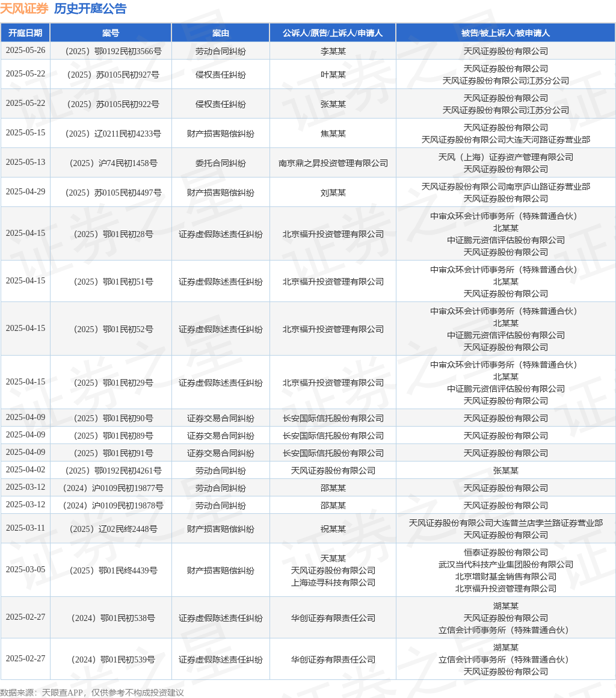Click case number (2025)鄂01民初89号
The height and width of the screenshot is (698, 616).
coord(113,436)
